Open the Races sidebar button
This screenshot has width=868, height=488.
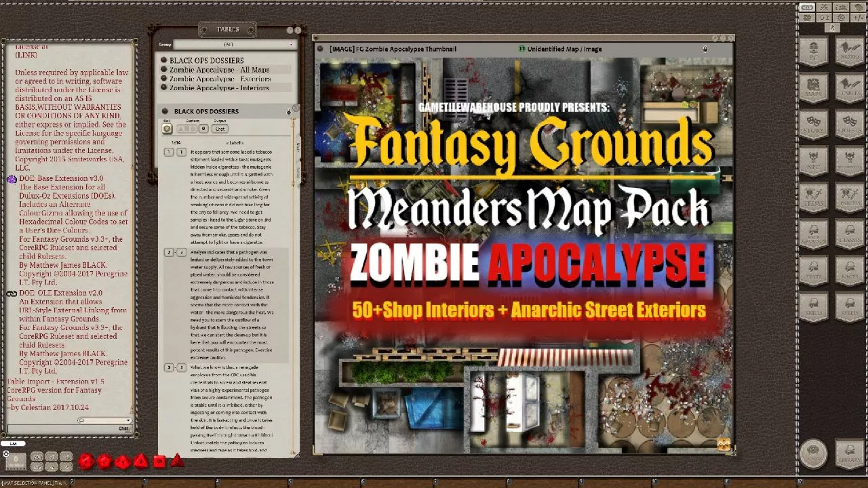[x=848, y=271]
